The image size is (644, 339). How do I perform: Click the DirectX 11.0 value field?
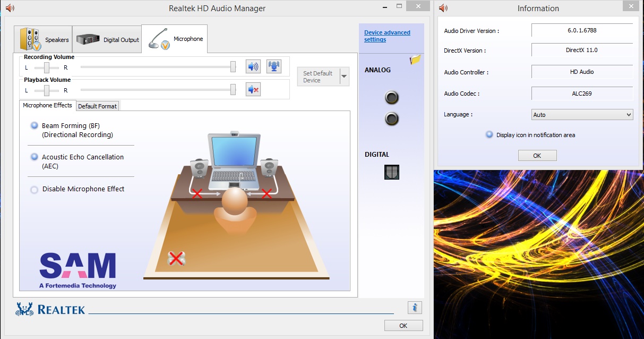[582, 50]
